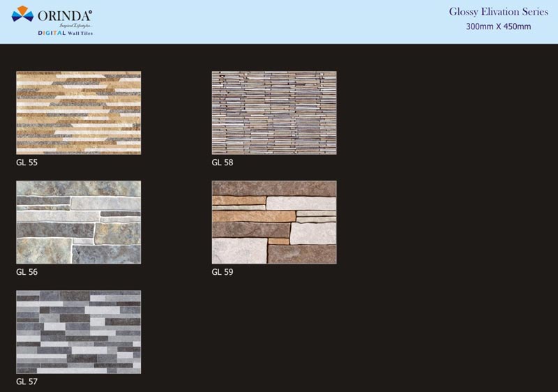Click the GL 59 label

pos(222,272)
